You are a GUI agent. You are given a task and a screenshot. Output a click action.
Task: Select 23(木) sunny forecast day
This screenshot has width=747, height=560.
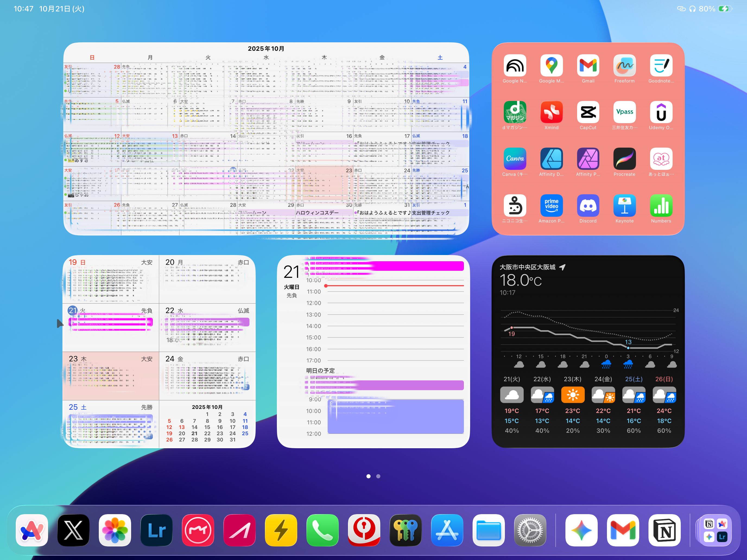pyautogui.click(x=572, y=395)
